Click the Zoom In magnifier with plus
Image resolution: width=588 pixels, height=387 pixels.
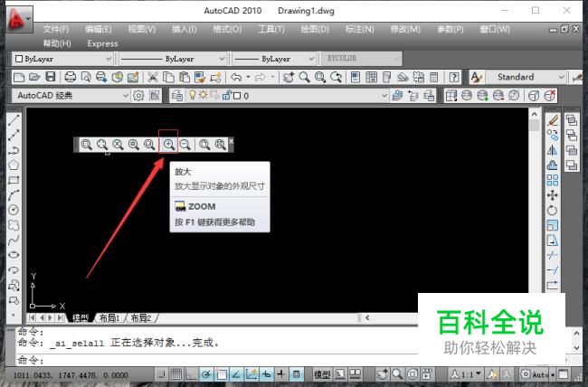point(169,145)
